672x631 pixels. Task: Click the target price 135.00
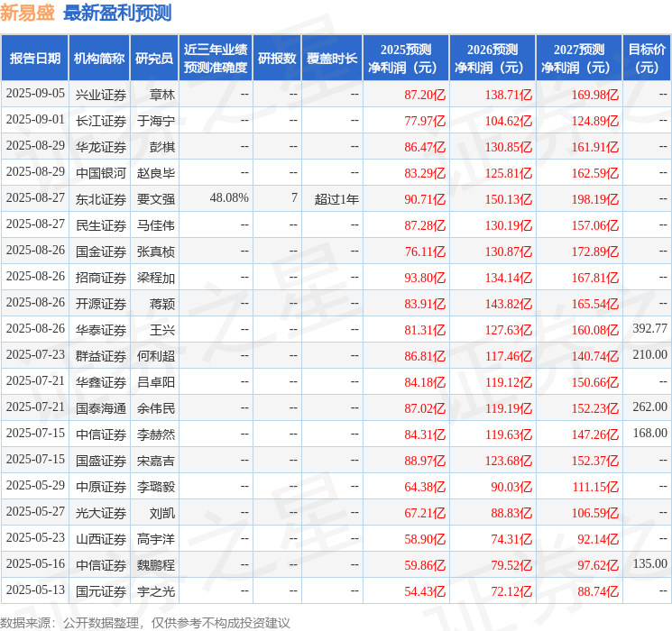(x=649, y=563)
